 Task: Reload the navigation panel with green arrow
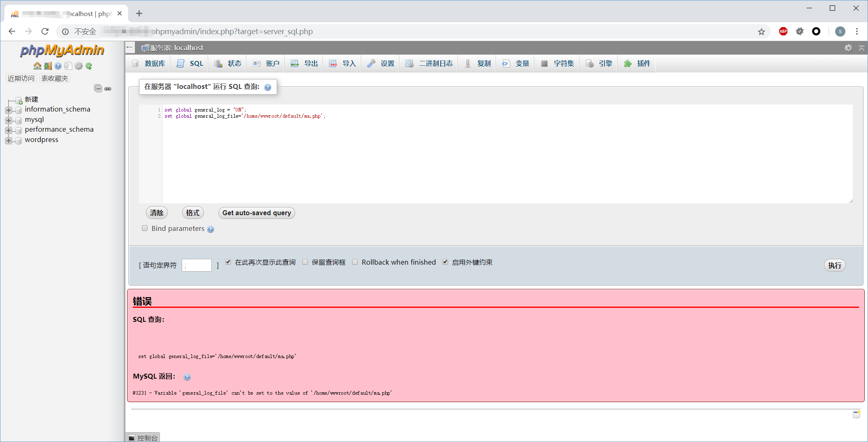89,66
